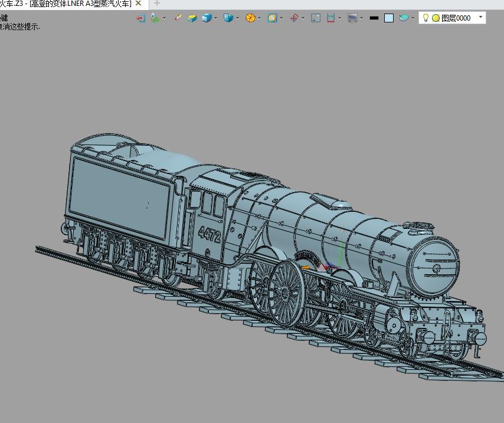The width and height of the screenshot is (504, 423).
Task: Click the magnifier window zoom icon
Action: (x=272, y=18)
